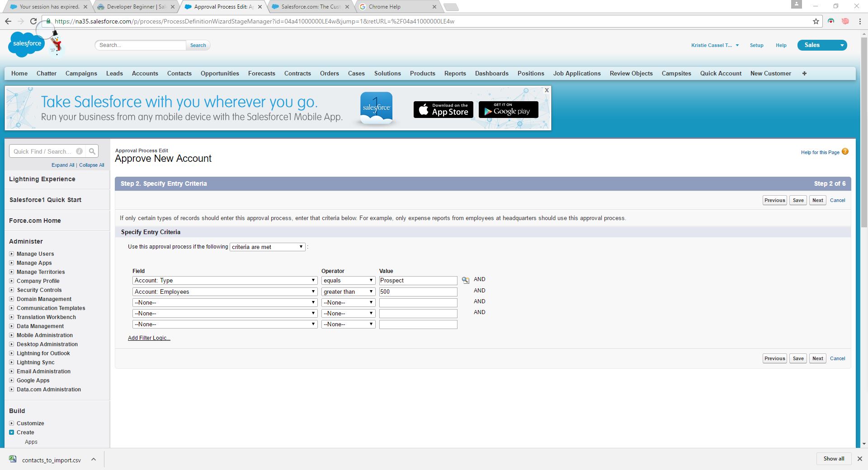Click the lookup magnifier beside the Prospect value
The height and width of the screenshot is (470, 868).
[465, 280]
